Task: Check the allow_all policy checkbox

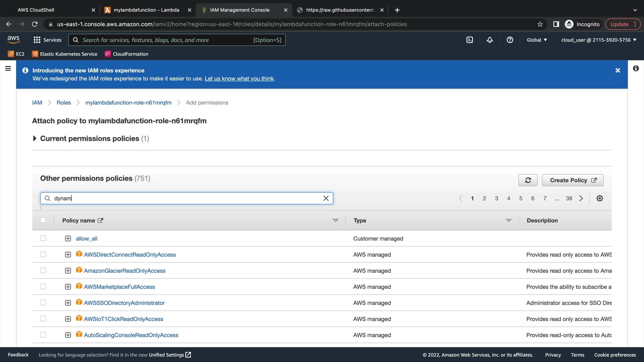Action: pos(43,238)
